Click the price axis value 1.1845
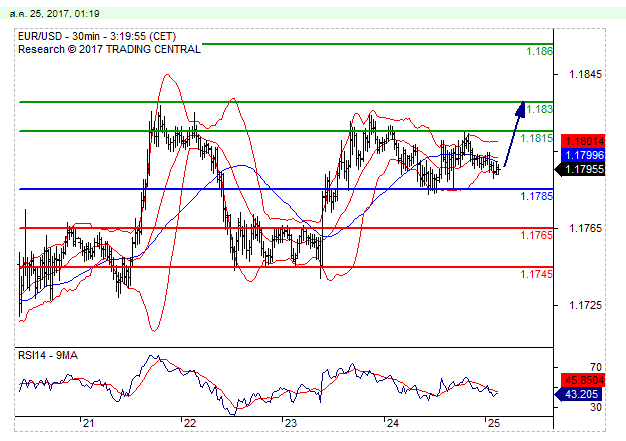The width and height of the screenshot is (626, 441). pyautogui.click(x=585, y=74)
